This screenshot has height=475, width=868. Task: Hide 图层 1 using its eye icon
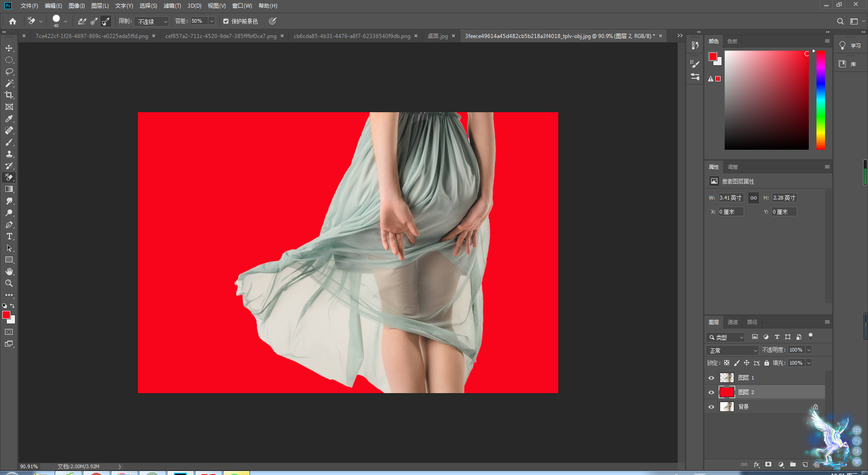711,378
